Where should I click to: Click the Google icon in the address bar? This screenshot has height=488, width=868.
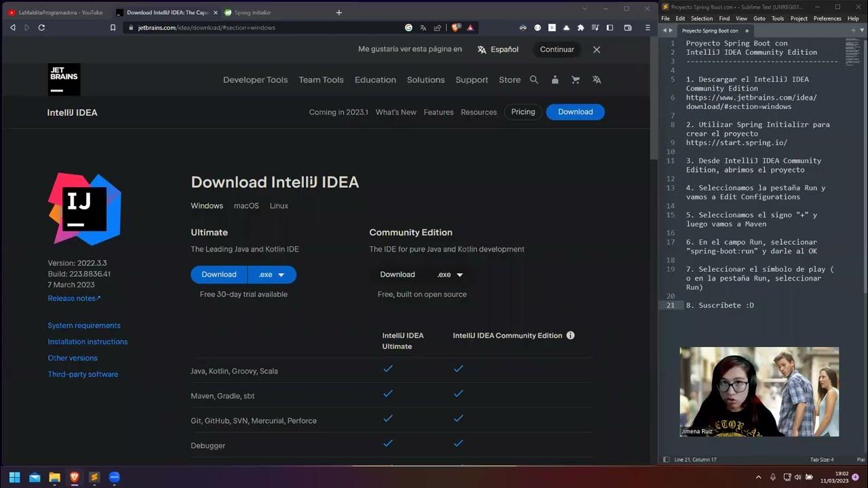click(409, 28)
